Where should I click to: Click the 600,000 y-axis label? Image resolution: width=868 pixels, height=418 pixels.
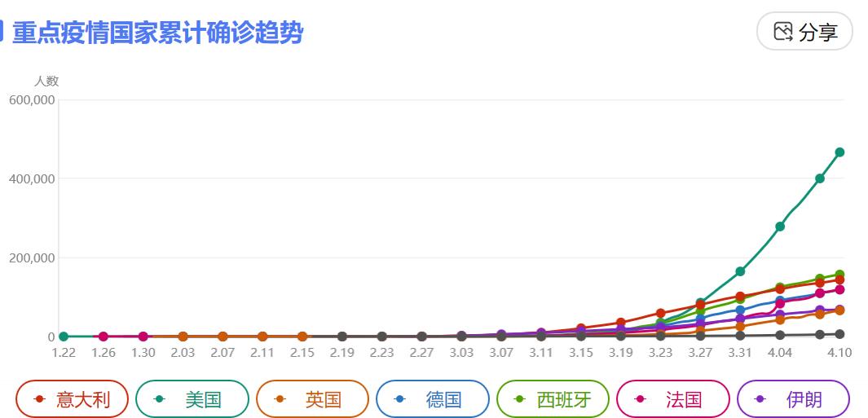click(x=33, y=99)
